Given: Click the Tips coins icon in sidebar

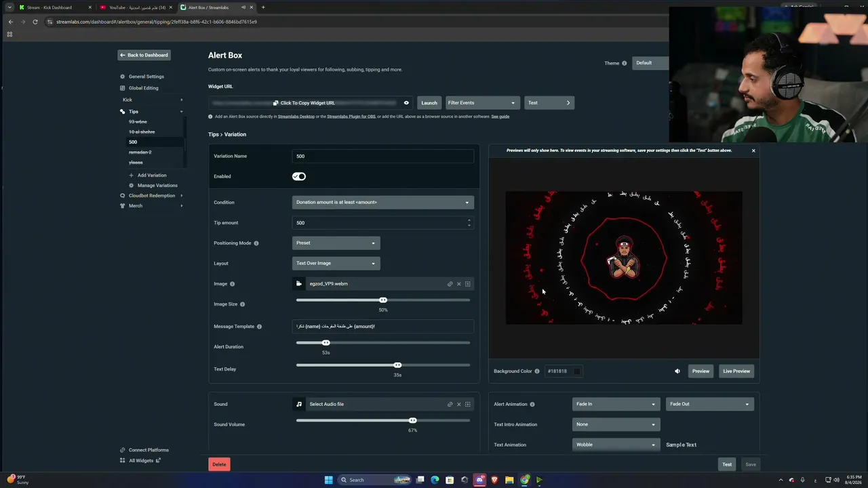Looking at the screenshot, I should [x=122, y=112].
